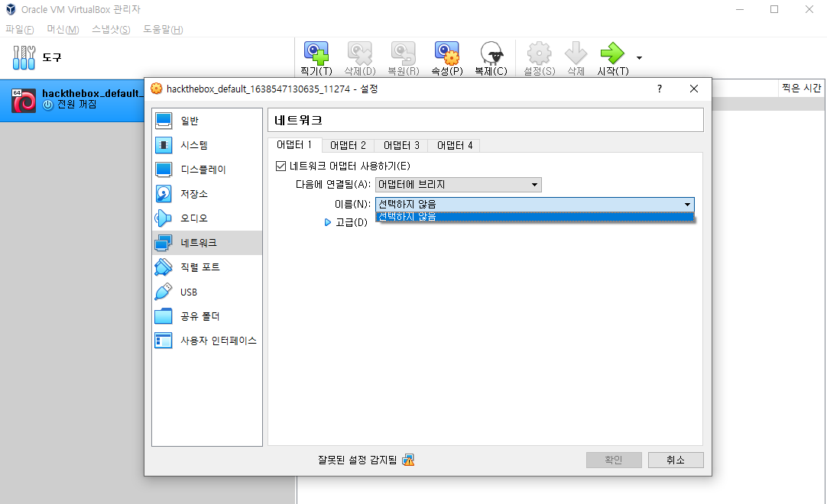827x504 pixels.
Task: Click the Discard (삭제) down-arrow icon
Action: [x=576, y=53]
